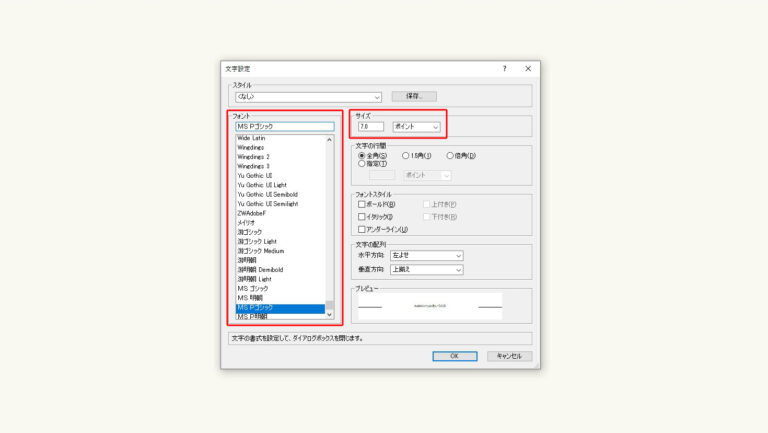This screenshot has width=768, height=433.
Task: Select the 倍角 spacing radio button
Action: [450, 155]
